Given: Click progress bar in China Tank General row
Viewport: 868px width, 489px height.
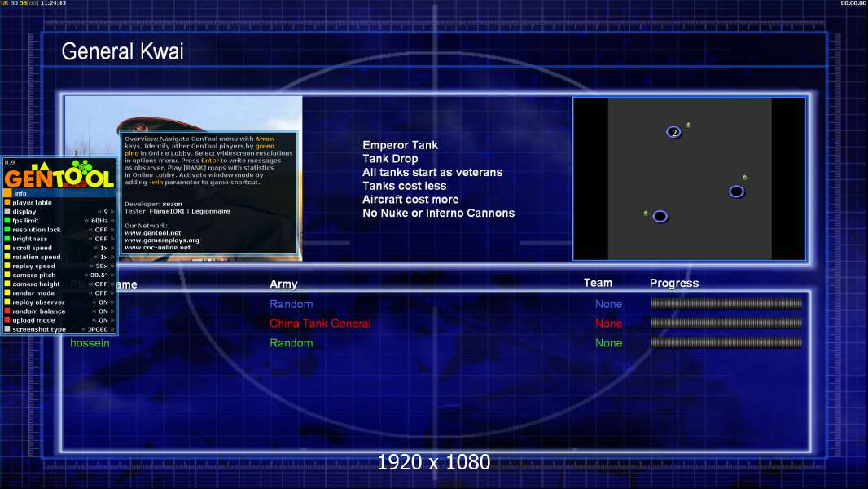Looking at the screenshot, I should [726, 323].
